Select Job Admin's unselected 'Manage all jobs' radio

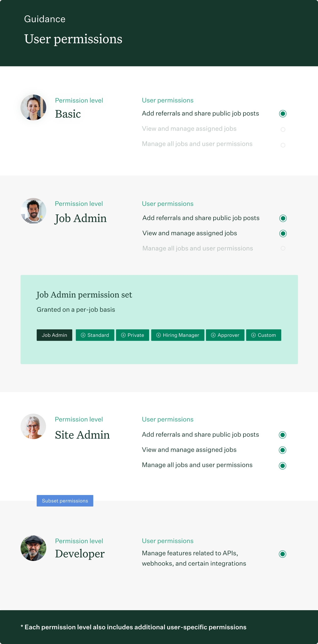pos(283,248)
